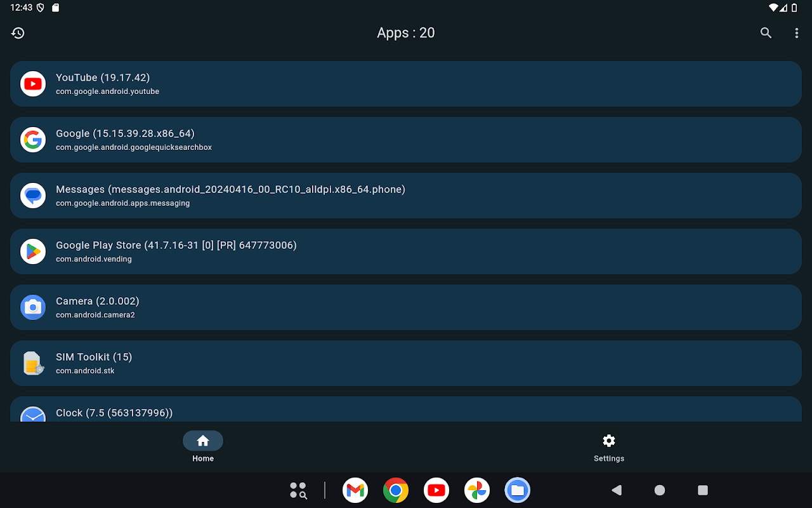
Task: Select the Clock (7.5 (563137996)) entry
Action: pos(406,409)
